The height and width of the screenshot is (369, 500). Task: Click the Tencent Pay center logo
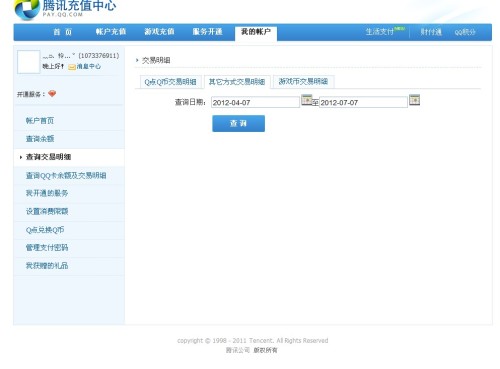(x=65, y=9)
